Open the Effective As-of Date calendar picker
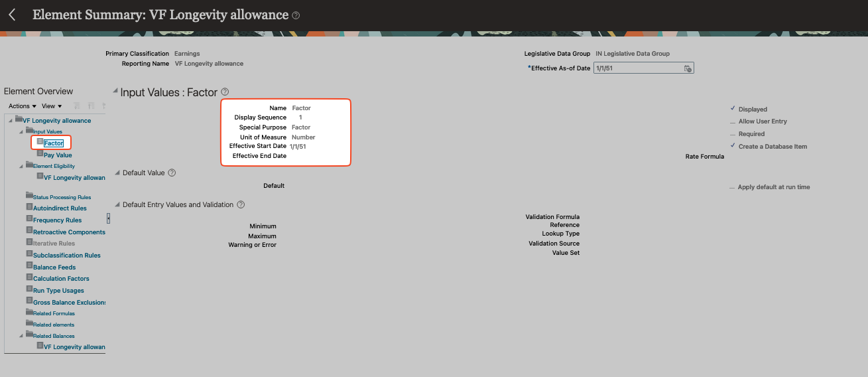 pyautogui.click(x=688, y=68)
